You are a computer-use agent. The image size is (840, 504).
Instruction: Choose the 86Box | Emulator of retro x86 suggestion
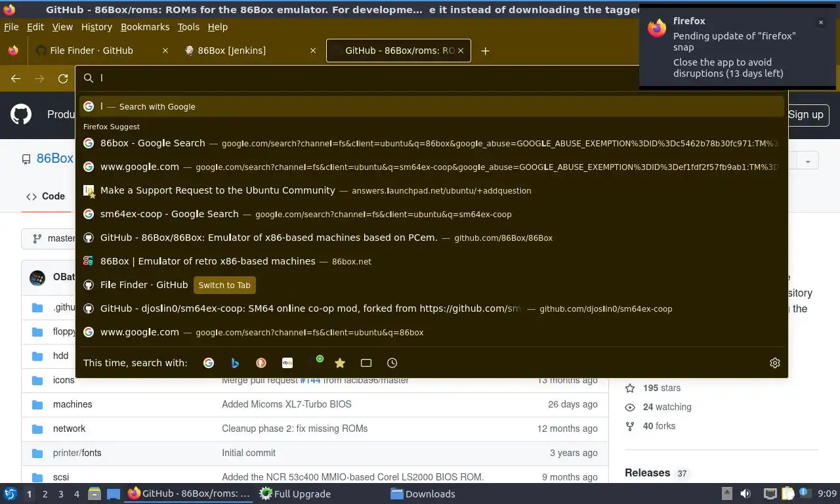(x=432, y=261)
